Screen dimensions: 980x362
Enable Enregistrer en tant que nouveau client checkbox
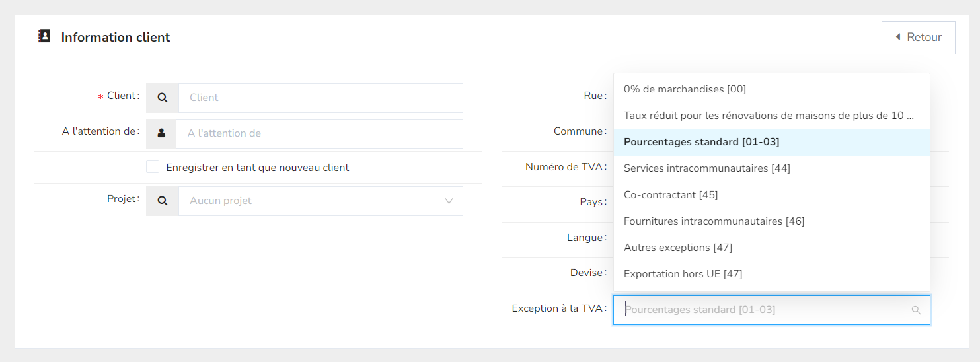point(153,167)
